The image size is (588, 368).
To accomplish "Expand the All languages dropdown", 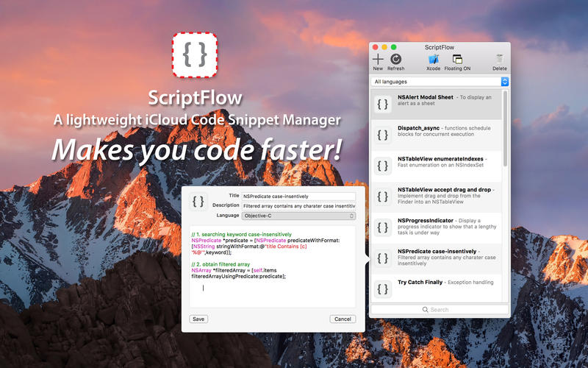I will (x=440, y=82).
